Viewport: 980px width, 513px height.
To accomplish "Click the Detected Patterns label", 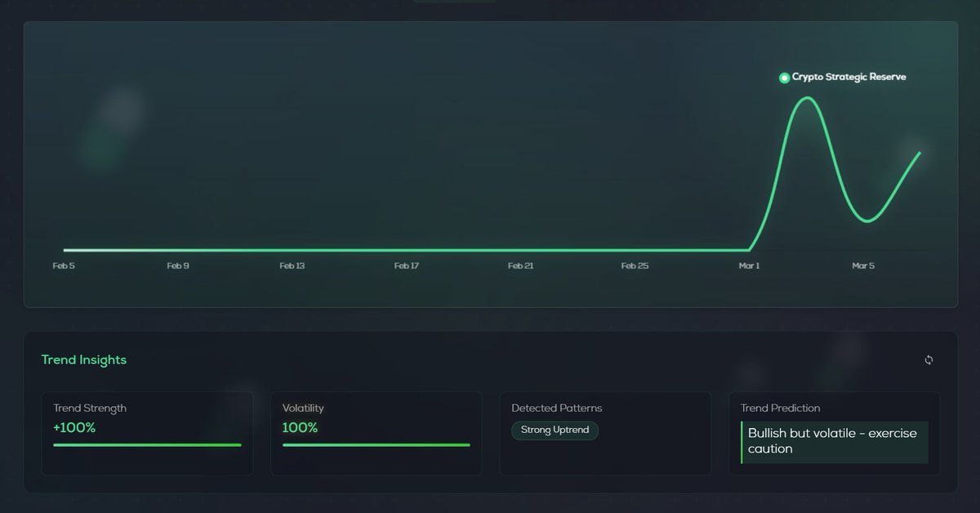I will click(x=557, y=408).
